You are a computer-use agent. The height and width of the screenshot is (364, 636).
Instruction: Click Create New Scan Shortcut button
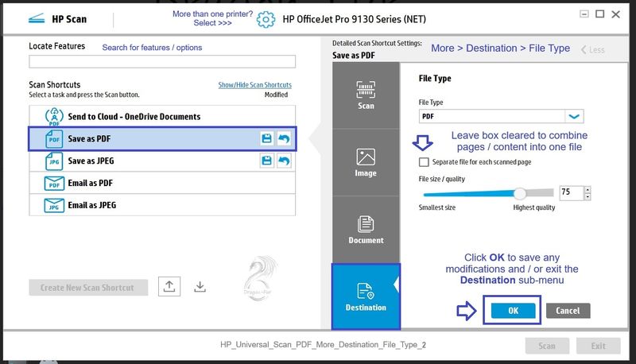tap(88, 288)
